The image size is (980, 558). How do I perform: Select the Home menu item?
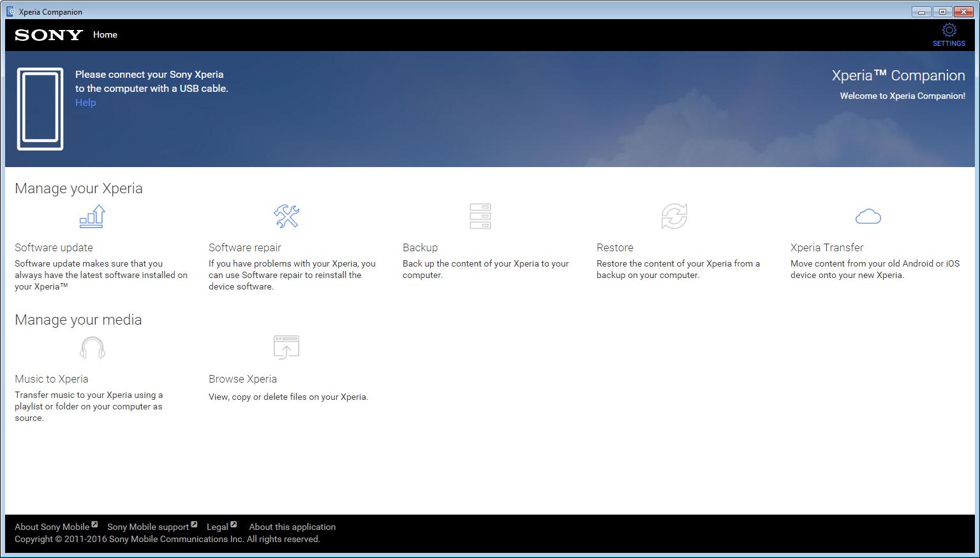105,34
